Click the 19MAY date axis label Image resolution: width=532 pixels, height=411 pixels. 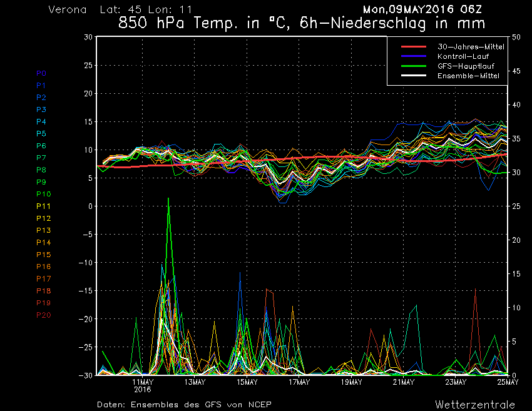click(352, 382)
